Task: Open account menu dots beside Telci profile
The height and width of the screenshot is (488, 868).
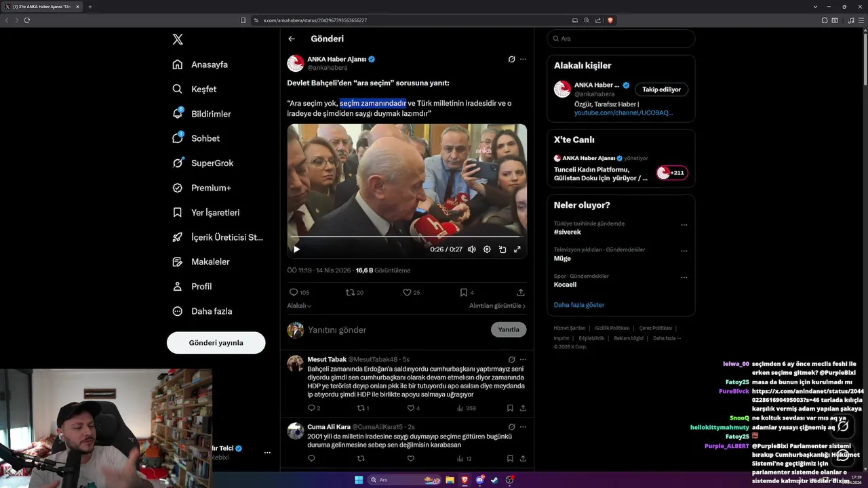Action: pyautogui.click(x=267, y=452)
